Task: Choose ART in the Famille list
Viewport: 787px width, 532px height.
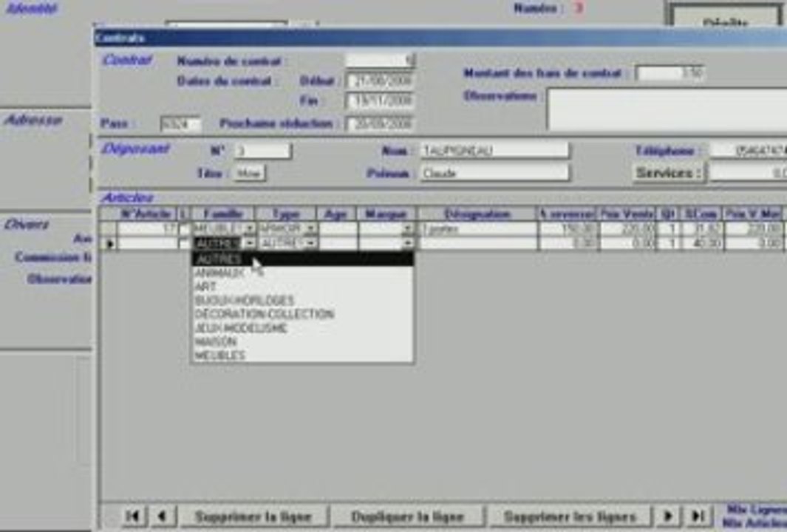Action: point(303,287)
